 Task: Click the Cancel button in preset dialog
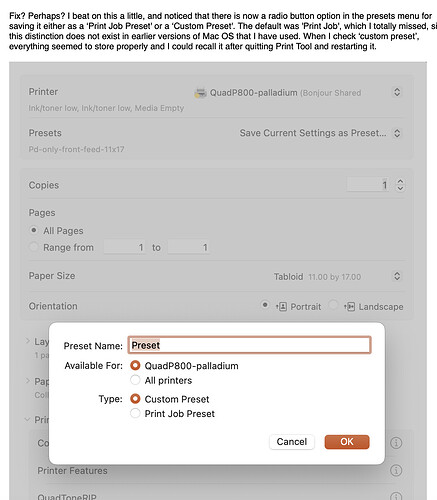(292, 442)
